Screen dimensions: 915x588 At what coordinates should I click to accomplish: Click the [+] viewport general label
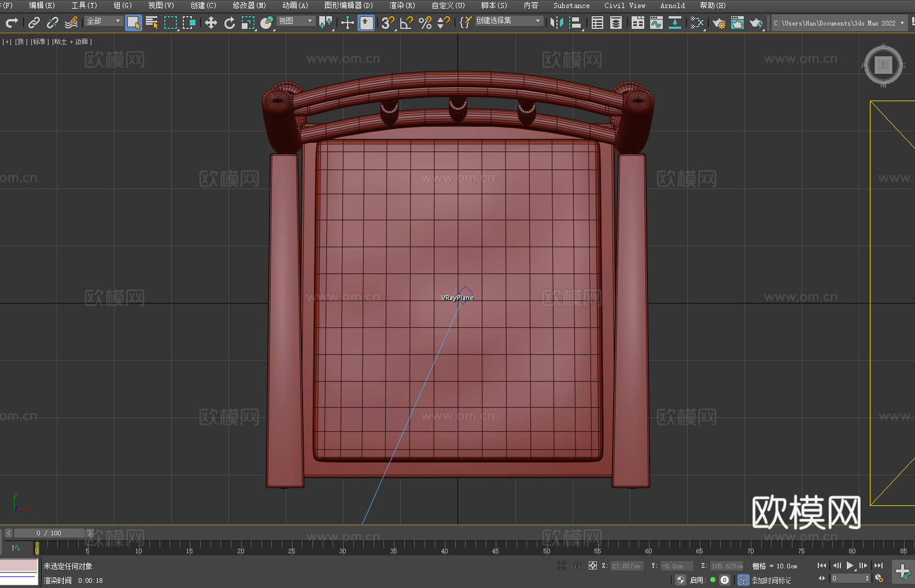point(7,42)
